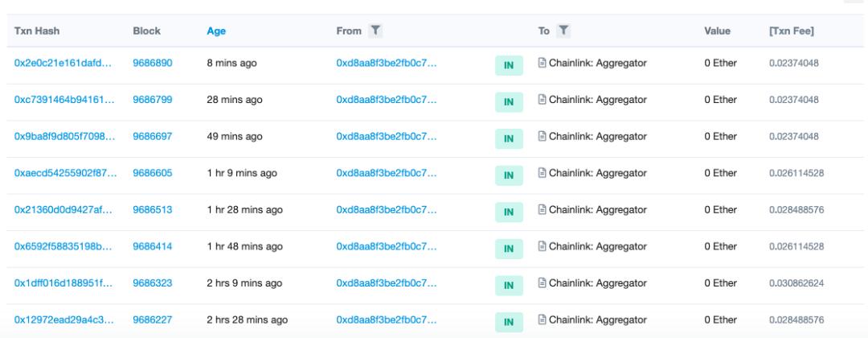Click '1 hr 48 mins ago' age cell
The width and height of the screenshot is (868, 338).
(x=244, y=246)
